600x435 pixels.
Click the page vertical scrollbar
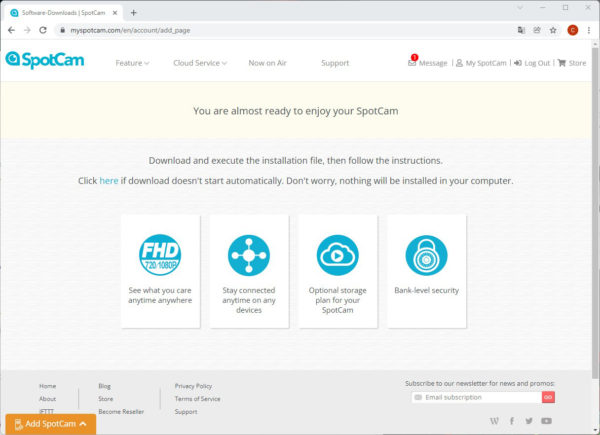(x=596, y=214)
